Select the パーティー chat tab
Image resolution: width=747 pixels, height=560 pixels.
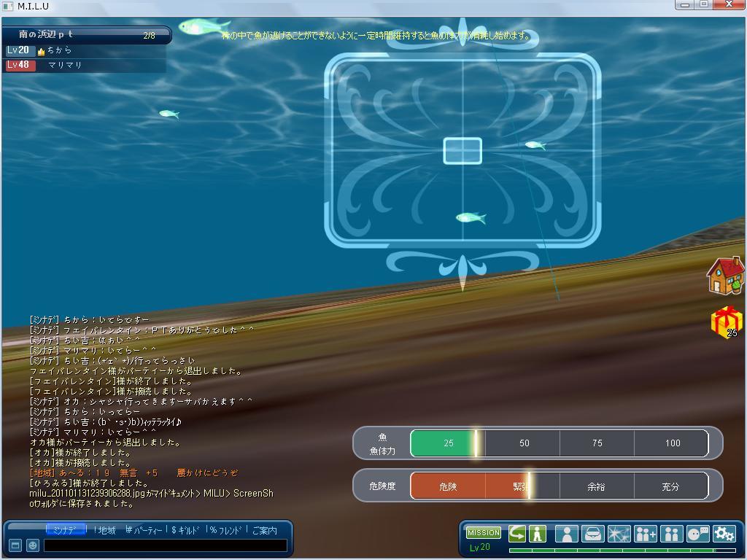144,530
